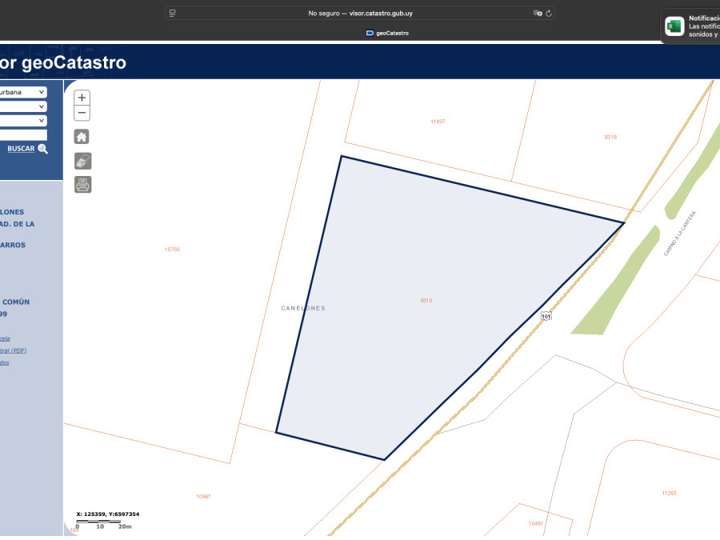The width and height of the screenshot is (720, 540).
Task: Open the PDF link in the sidebar
Action: 13,351
